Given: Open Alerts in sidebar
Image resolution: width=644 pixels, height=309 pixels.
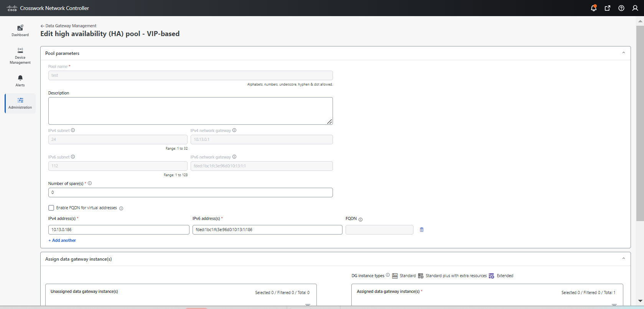Looking at the screenshot, I should click(20, 81).
